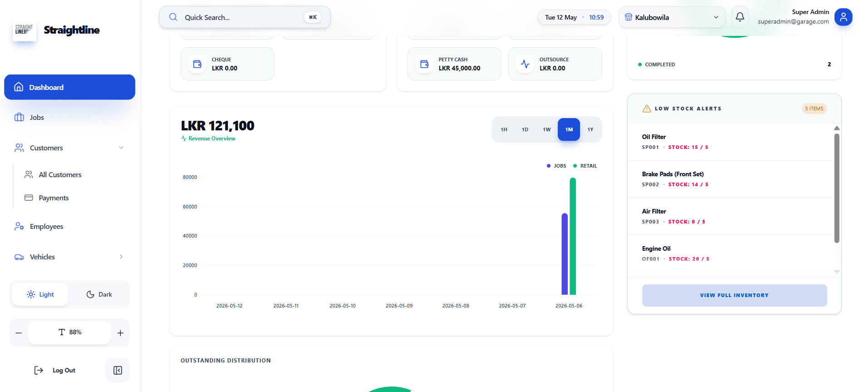868x392 pixels.
Task: Switch to Dark theme
Action: [99, 294]
